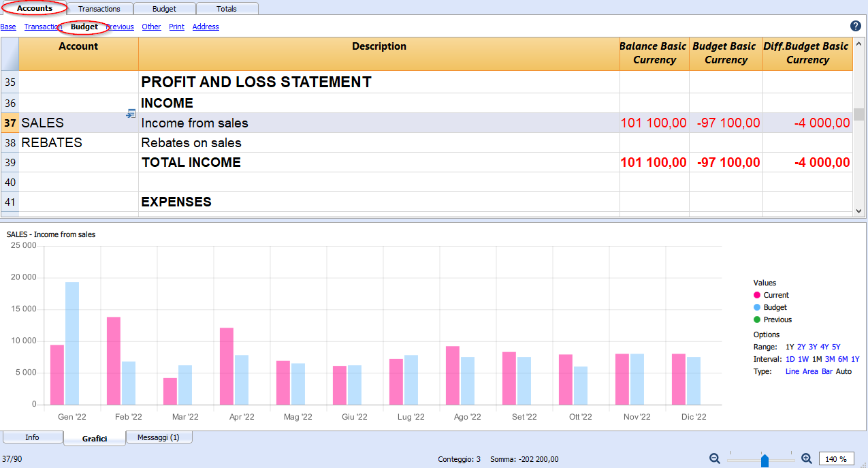Set chart interval to 6M
Image resolution: width=868 pixels, height=468 pixels.
(843, 359)
